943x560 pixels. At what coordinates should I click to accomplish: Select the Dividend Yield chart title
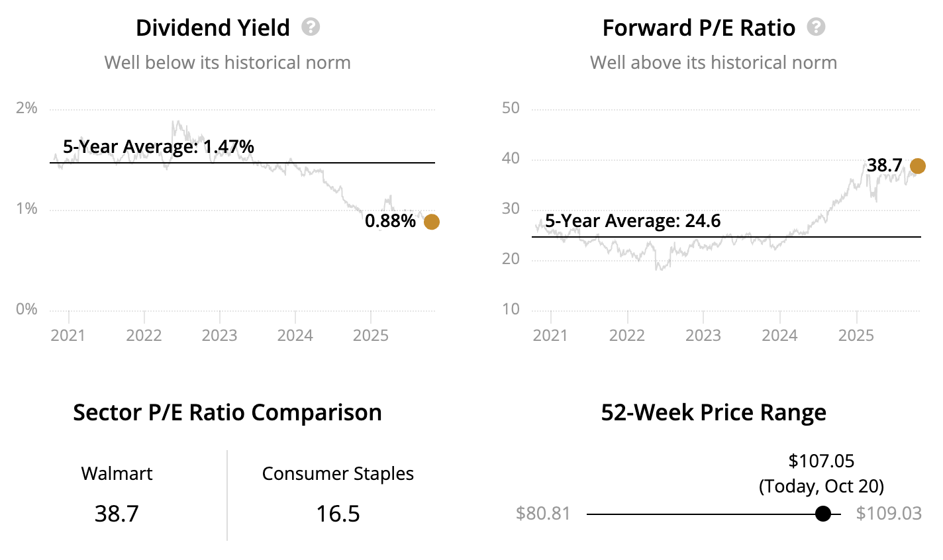click(213, 28)
